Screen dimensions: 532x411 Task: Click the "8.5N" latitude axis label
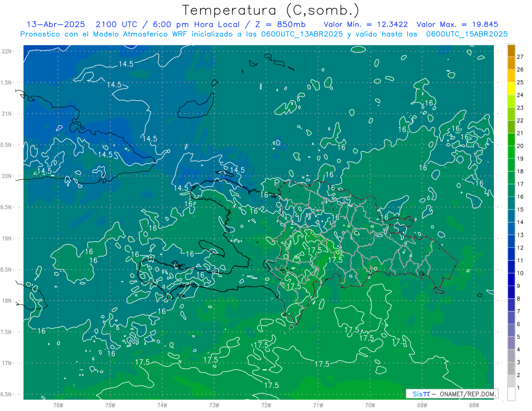point(6,270)
